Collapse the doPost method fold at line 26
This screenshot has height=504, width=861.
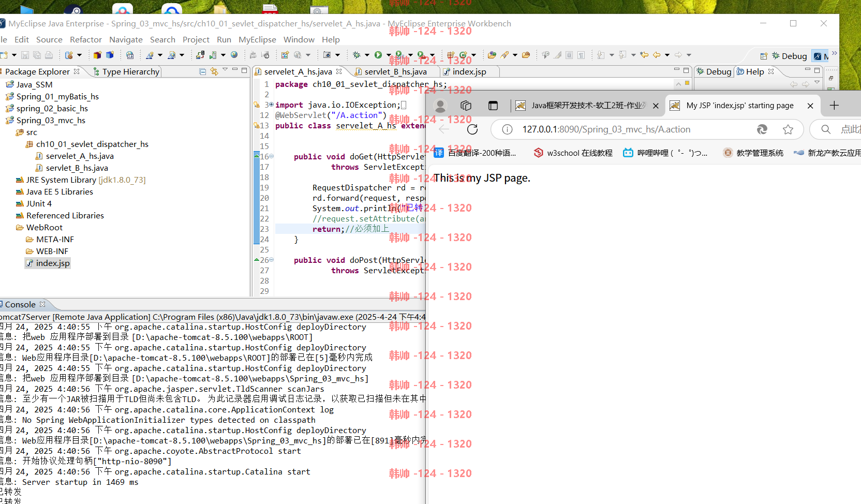point(271,260)
